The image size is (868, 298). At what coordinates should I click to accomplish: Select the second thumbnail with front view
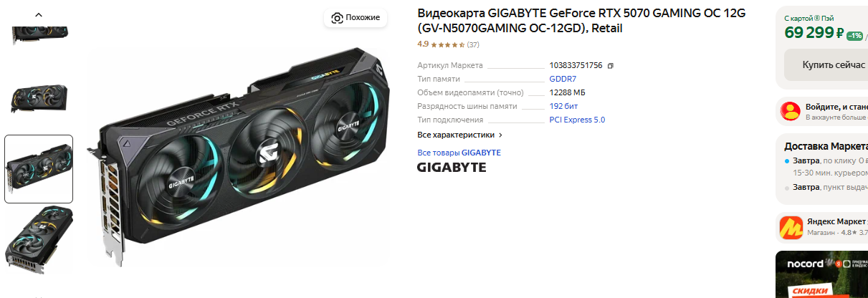(39, 97)
